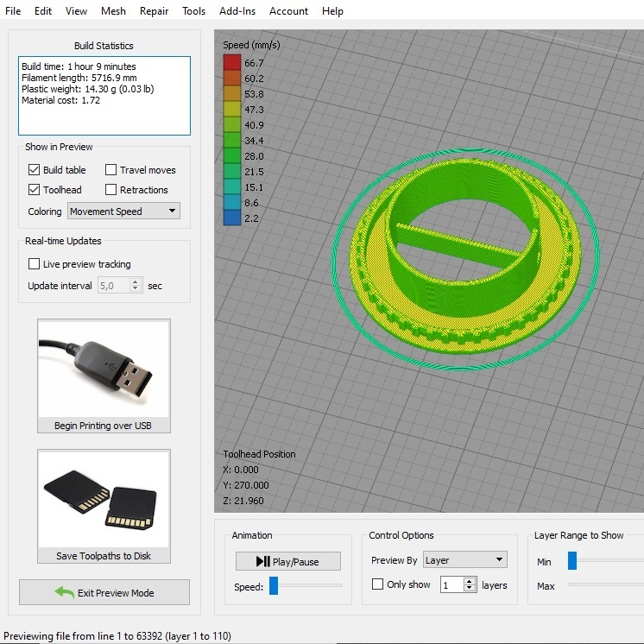This screenshot has height=644, width=644.
Task: Toggle Live preview tracking
Action: (x=35, y=264)
